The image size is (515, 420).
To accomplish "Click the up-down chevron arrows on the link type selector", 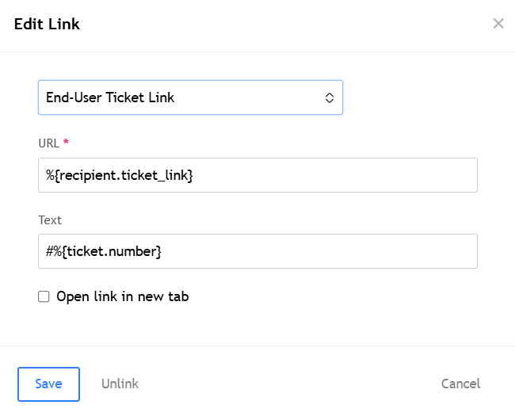I will (330, 98).
